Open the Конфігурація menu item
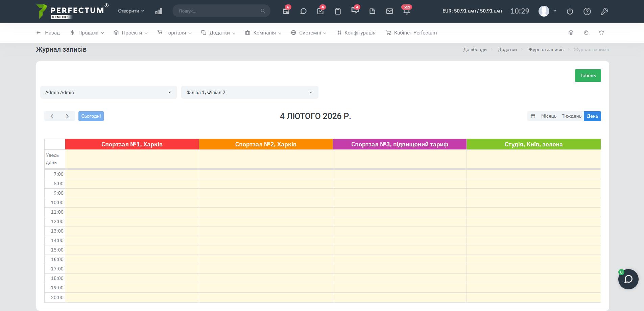 356,33
